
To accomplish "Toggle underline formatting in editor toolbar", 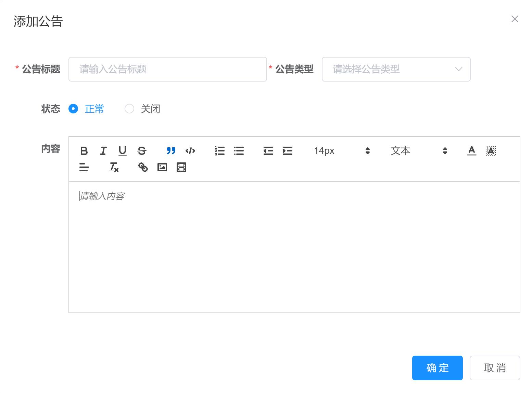I will coord(122,151).
